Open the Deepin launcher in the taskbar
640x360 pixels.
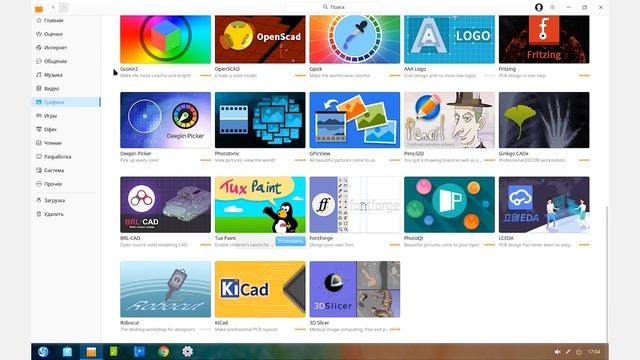43,351
